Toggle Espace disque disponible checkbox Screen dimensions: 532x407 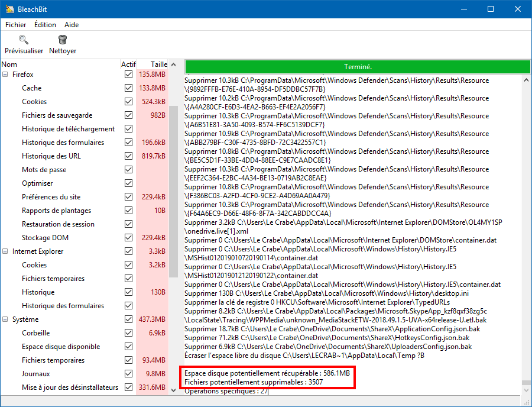pos(129,346)
